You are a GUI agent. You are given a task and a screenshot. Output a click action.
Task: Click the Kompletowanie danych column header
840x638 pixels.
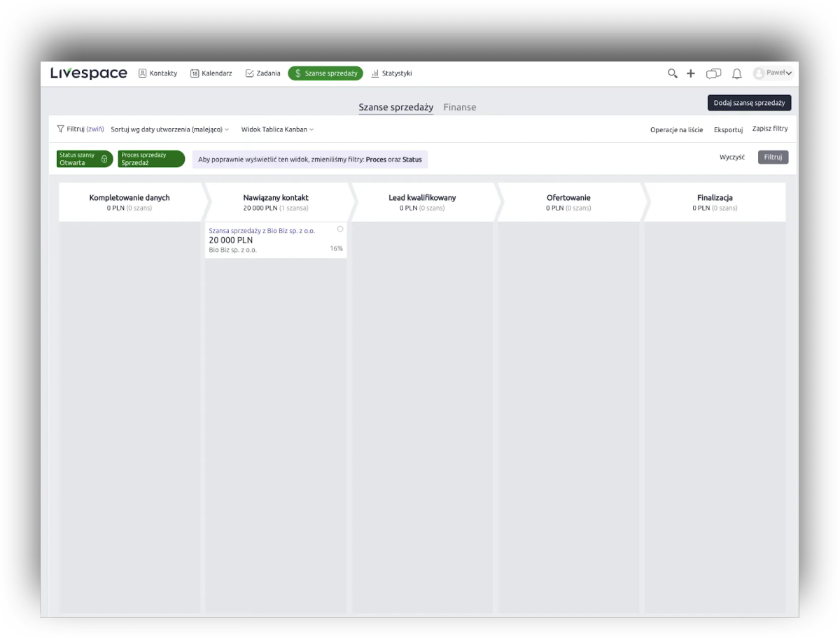click(129, 202)
